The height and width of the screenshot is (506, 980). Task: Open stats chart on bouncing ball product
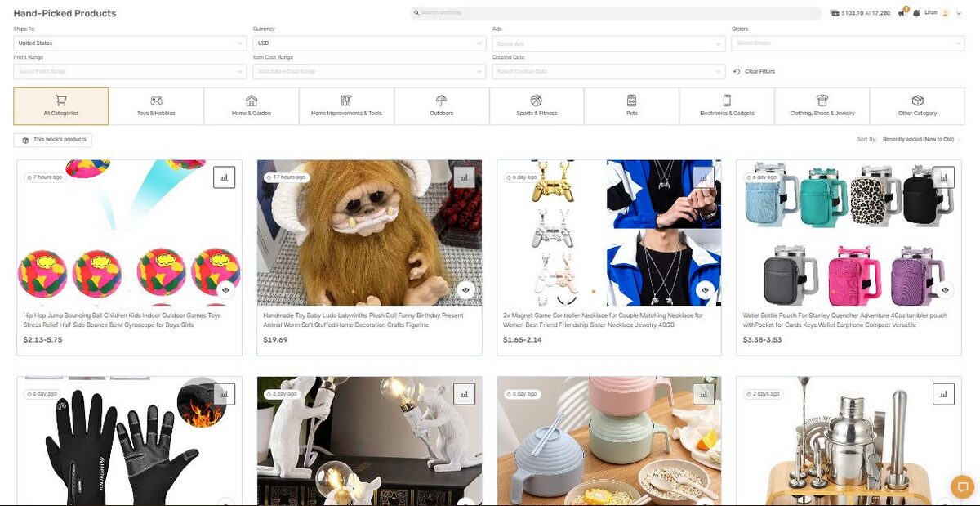pyautogui.click(x=224, y=177)
